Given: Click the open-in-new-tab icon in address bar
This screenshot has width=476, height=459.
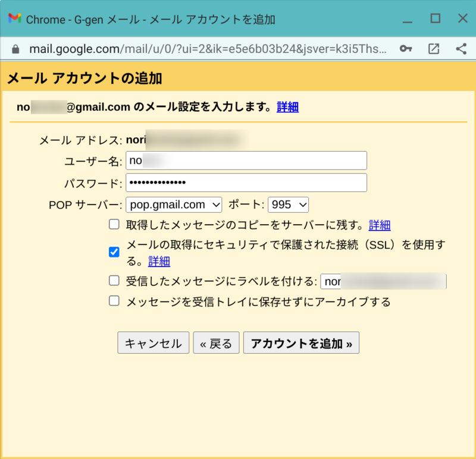Looking at the screenshot, I should tap(434, 49).
